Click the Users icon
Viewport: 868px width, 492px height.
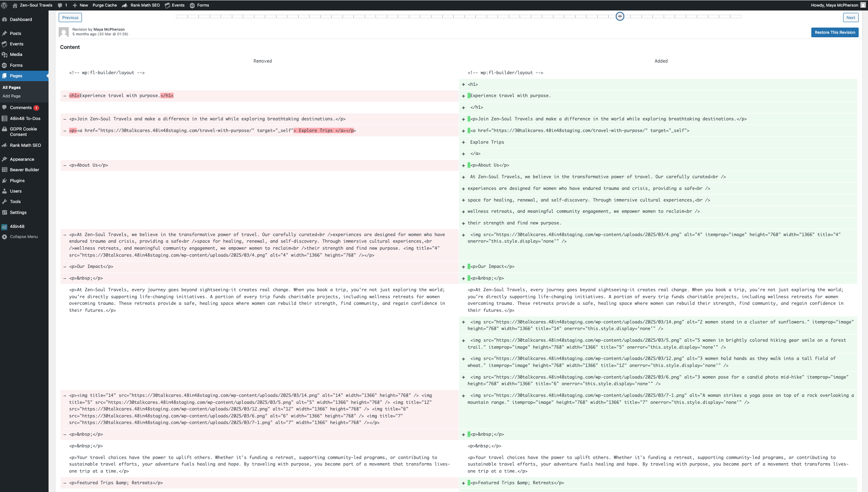point(5,191)
